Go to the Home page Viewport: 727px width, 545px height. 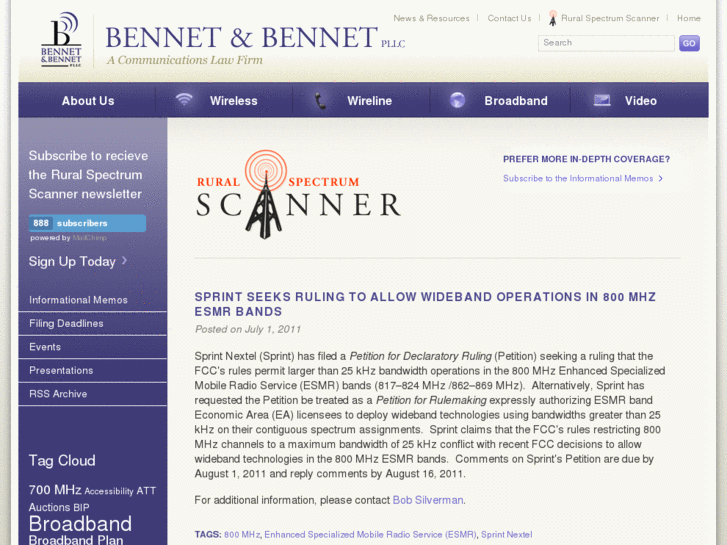click(x=689, y=18)
